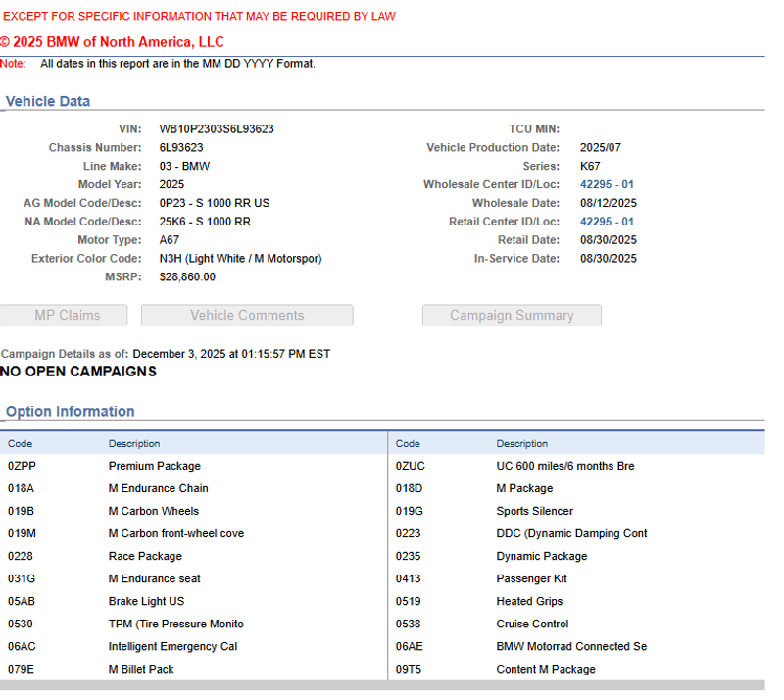The width and height of the screenshot is (784, 700).
Task: Click the VIN value WB10P2303S6L93623
Action: 217,128
